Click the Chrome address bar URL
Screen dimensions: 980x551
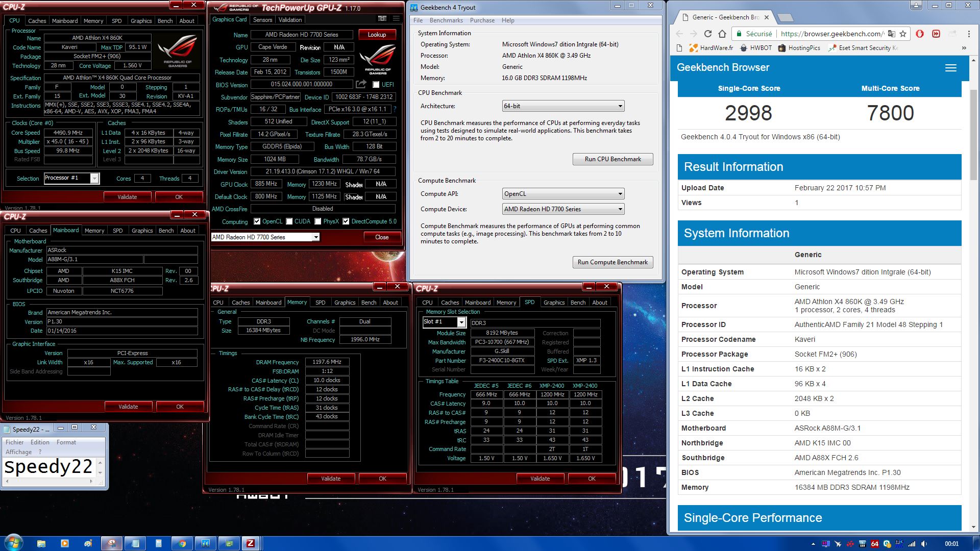coord(831,34)
